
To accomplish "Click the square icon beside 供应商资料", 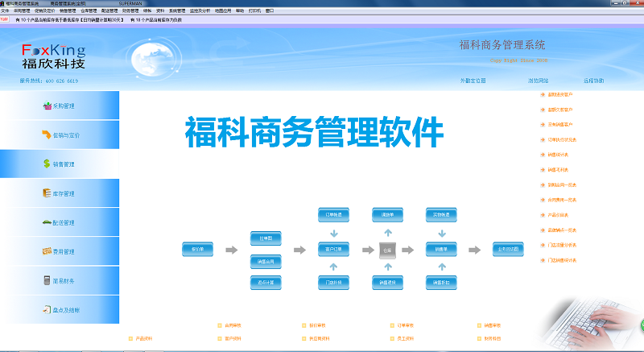I will tap(304, 339).
